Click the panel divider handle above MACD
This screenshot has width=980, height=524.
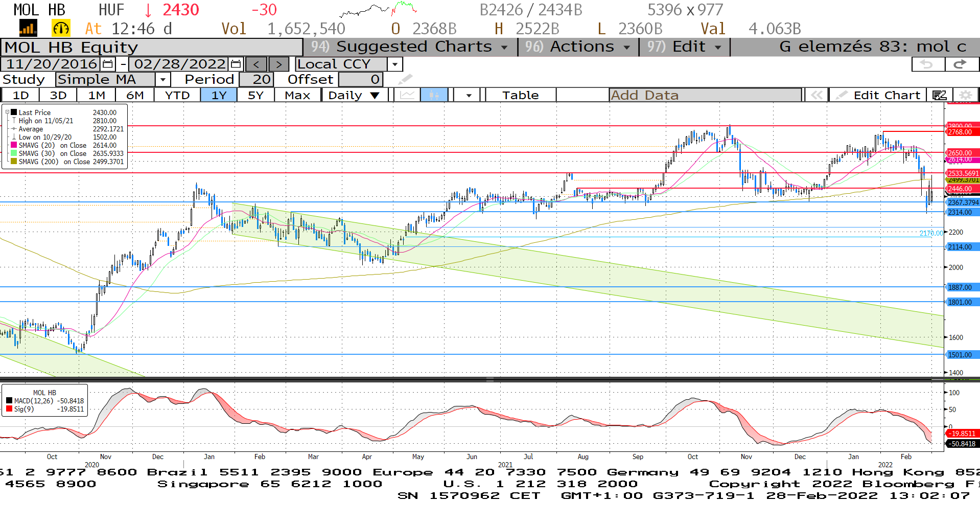(489, 380)
